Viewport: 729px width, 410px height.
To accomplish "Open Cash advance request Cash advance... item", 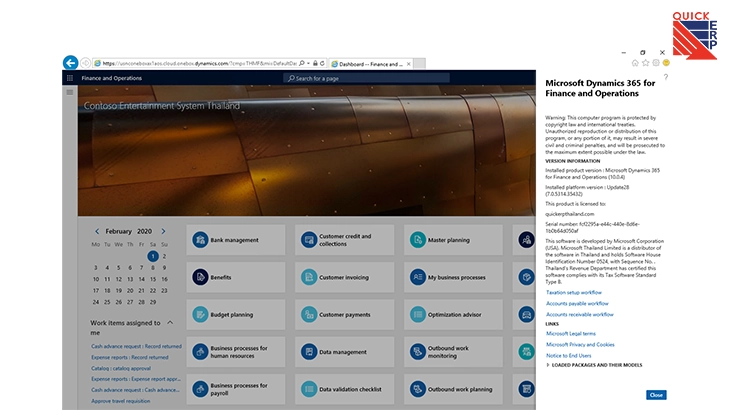I will pyautogui.click(x=135, y=390).
